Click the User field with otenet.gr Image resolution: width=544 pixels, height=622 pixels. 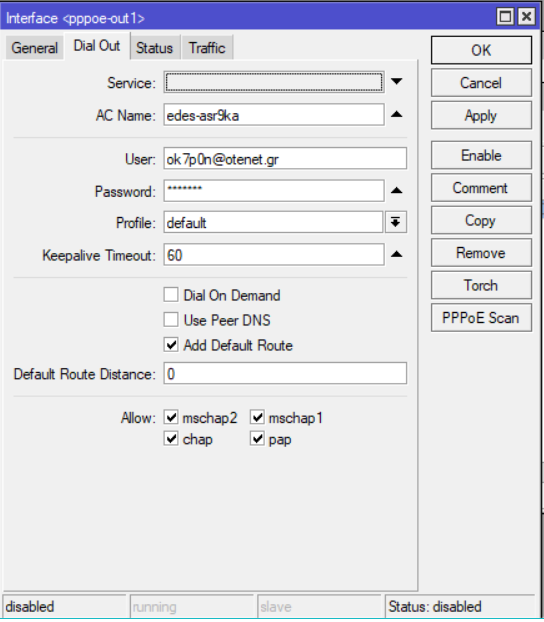click(x=285, y=159)
